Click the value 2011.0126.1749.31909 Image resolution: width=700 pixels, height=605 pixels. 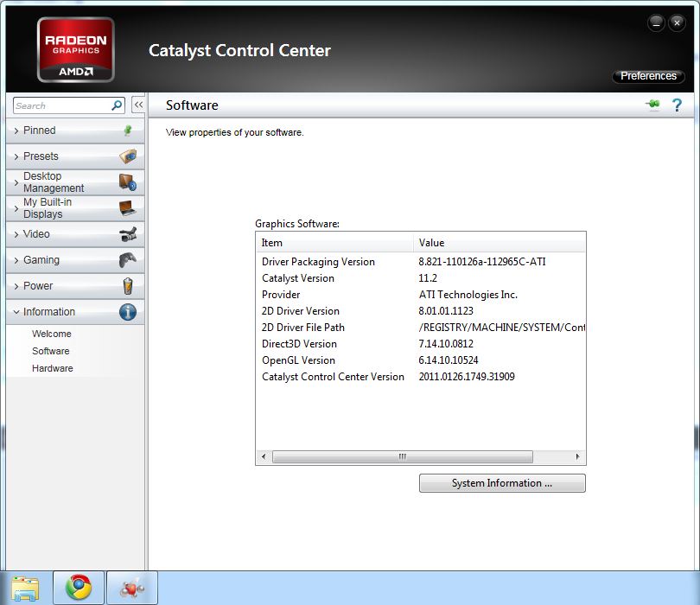pyautogui.click(x=467, y=377)
